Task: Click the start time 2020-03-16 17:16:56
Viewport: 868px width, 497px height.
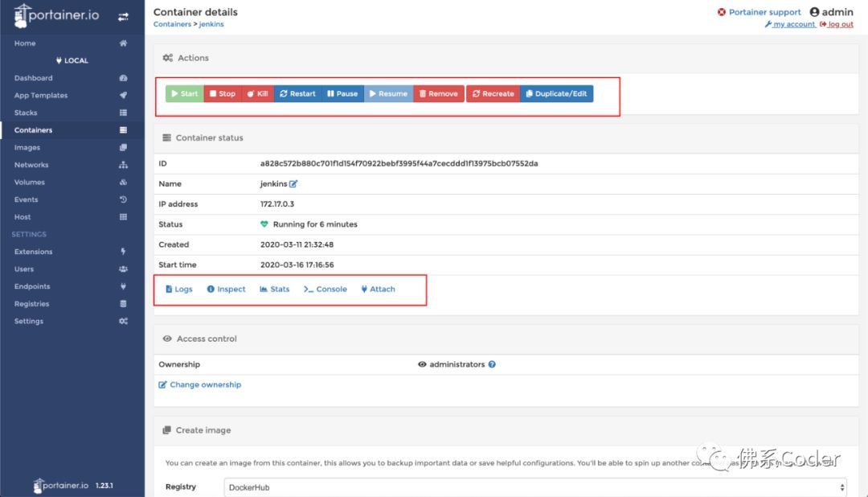Action: click(x=297, y=265)
